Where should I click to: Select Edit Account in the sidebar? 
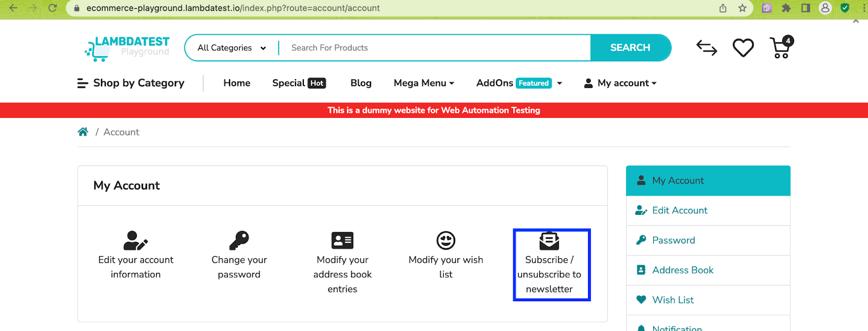tap(708, 211)
